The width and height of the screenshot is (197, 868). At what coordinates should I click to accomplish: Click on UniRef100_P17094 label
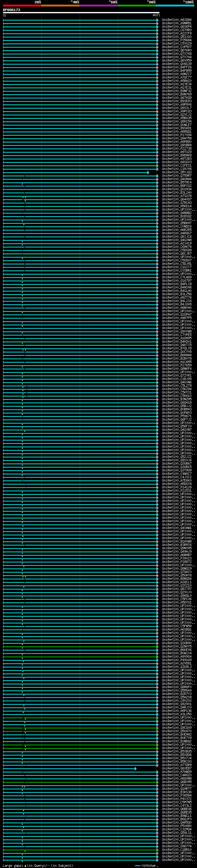coord(177,135)
